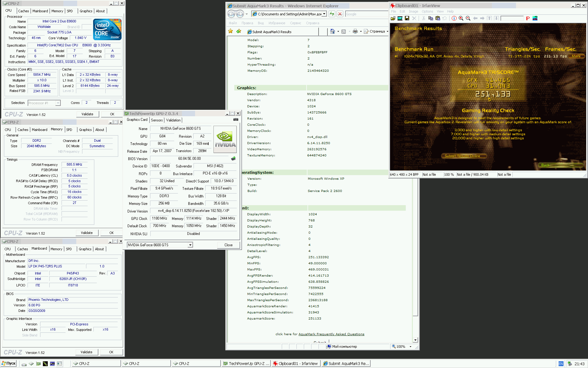Expand the Internet Explorer address bar dropdown
The width and height of the screenshot is (588, 368).
pos(325,14)
